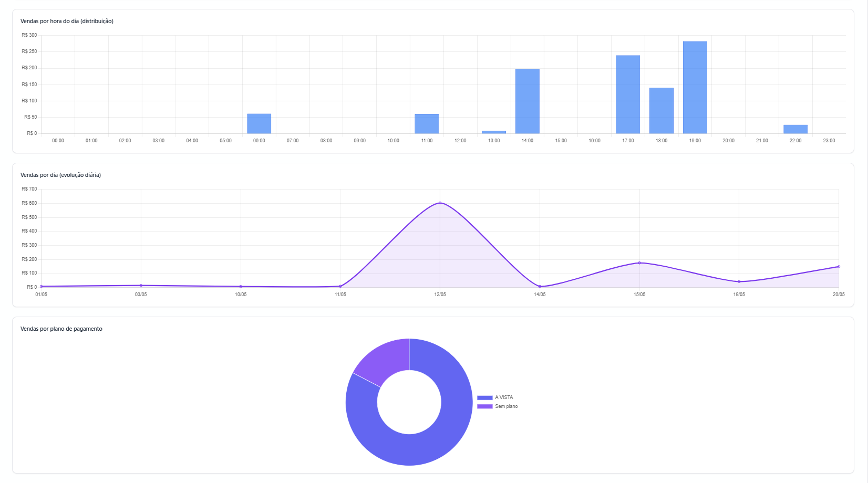Click the 14/05 data point on line chart
The width and height of the screenshot is (868, 483).
coord(540,287)
